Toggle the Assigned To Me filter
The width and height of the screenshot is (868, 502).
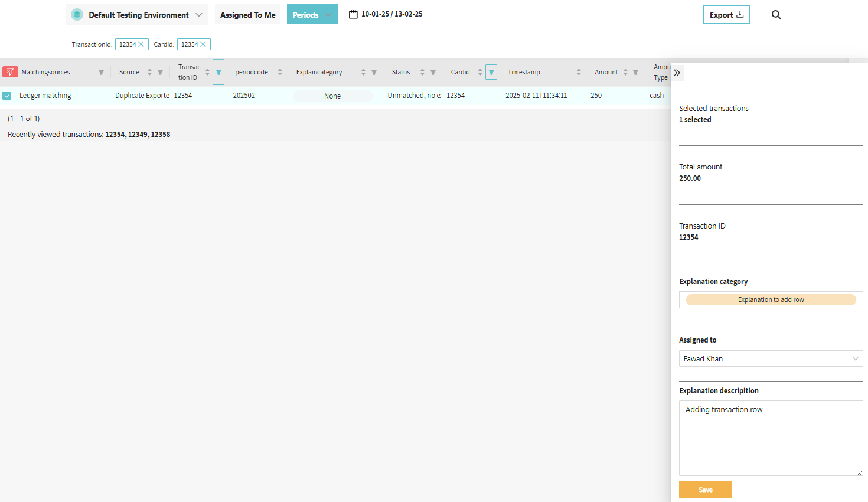click(x=248, y=15)
